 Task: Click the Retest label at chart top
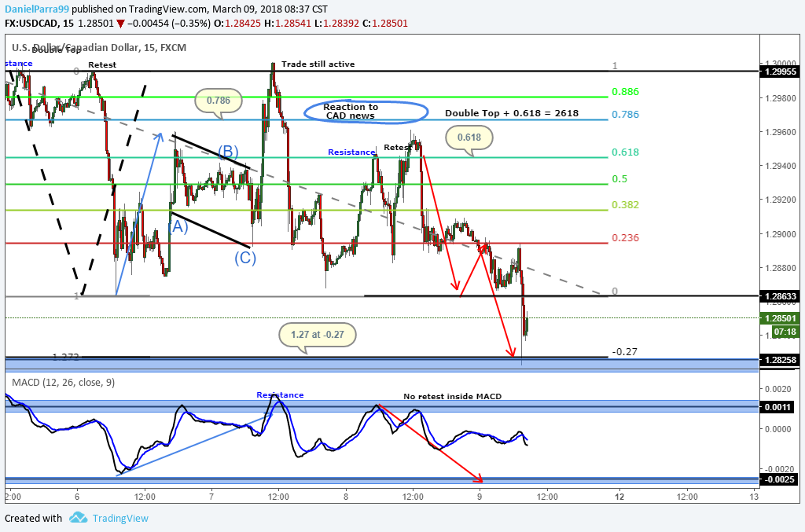[x=102, y=65]
